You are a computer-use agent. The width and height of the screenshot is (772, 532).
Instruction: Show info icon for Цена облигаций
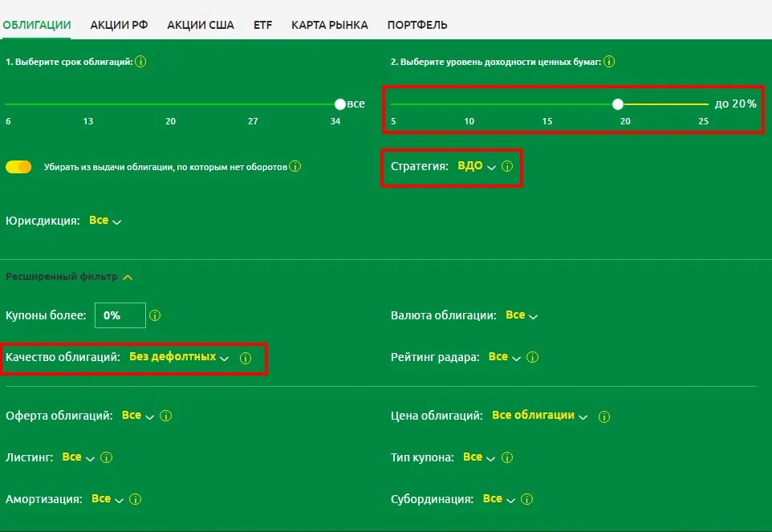(x=604, y=416)
